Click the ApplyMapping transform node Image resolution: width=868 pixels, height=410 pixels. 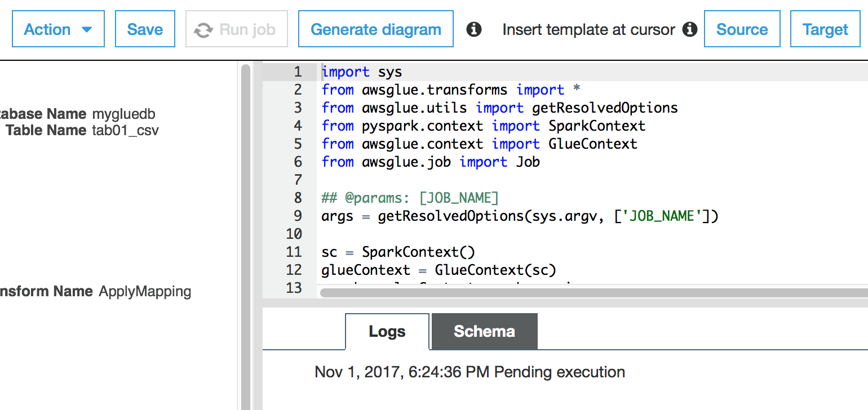coord(145,292)
